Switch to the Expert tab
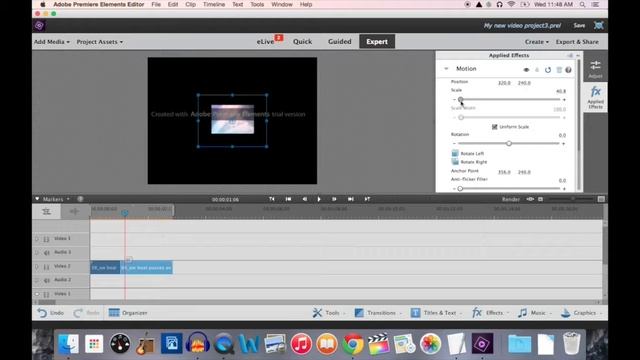 [x=377, y=42]
